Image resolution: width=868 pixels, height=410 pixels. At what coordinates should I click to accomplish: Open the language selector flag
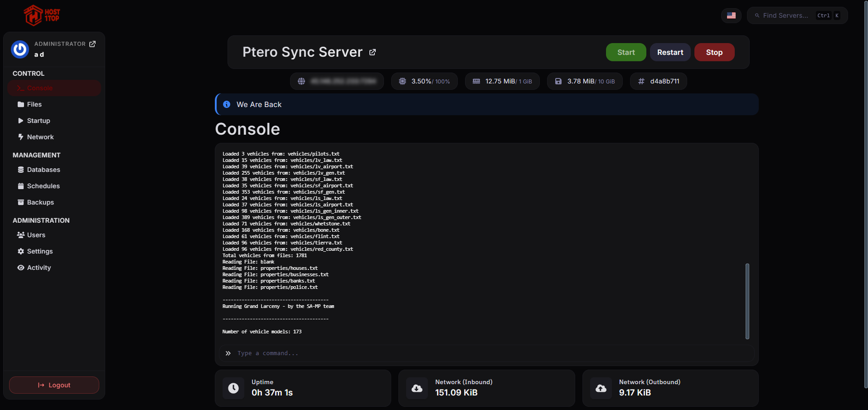coord(731,15)
